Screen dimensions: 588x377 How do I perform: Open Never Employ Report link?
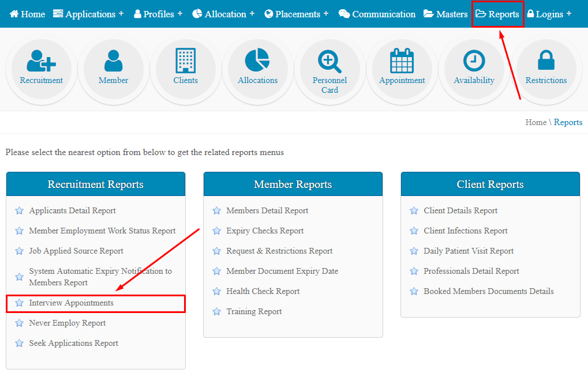tap(68, 323)
